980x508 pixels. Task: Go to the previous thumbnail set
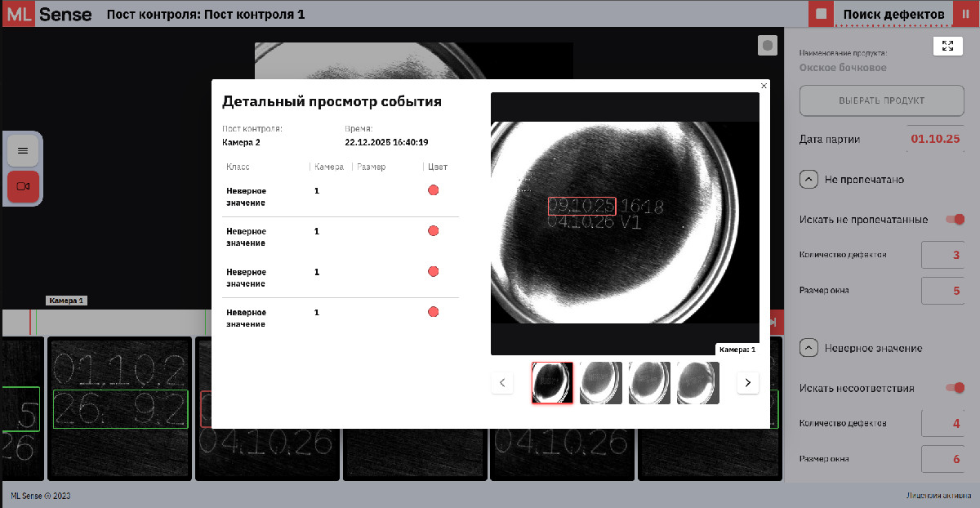pyautogui.click(x=502, y=382)
